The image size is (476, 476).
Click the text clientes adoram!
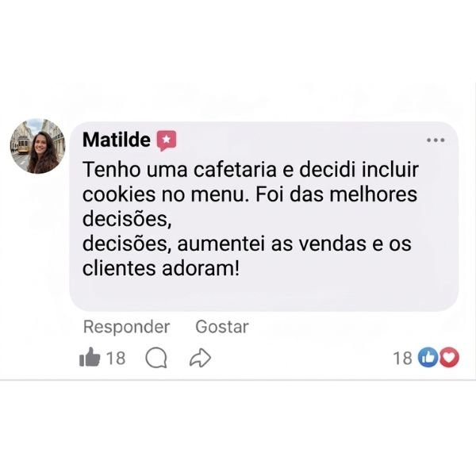(161, 268)
